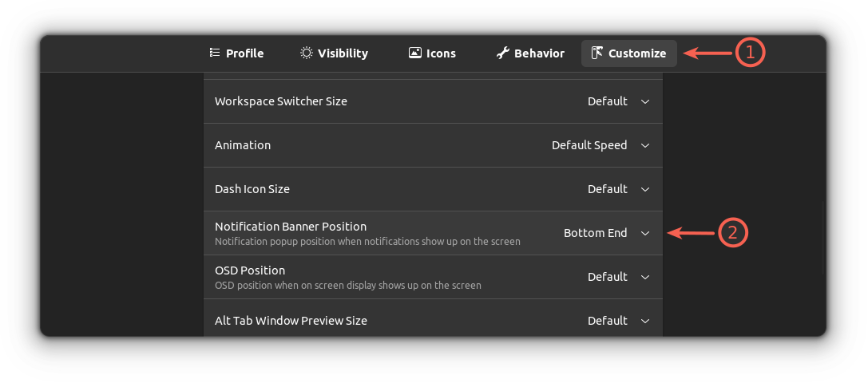This screenshot has width=868, height=383.
Task: Click the Profile tab list icon
Action: pyautogui.click(x=215, y=53)
